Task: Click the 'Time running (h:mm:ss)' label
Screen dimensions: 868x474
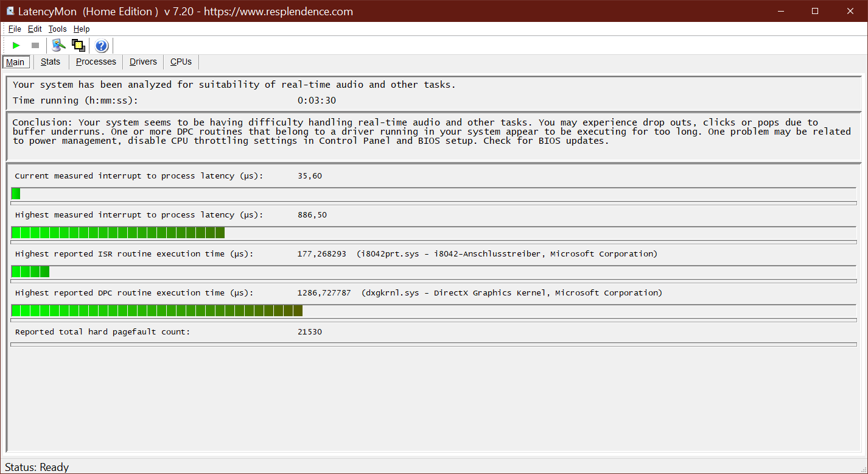Action: (x=75, y=101)
